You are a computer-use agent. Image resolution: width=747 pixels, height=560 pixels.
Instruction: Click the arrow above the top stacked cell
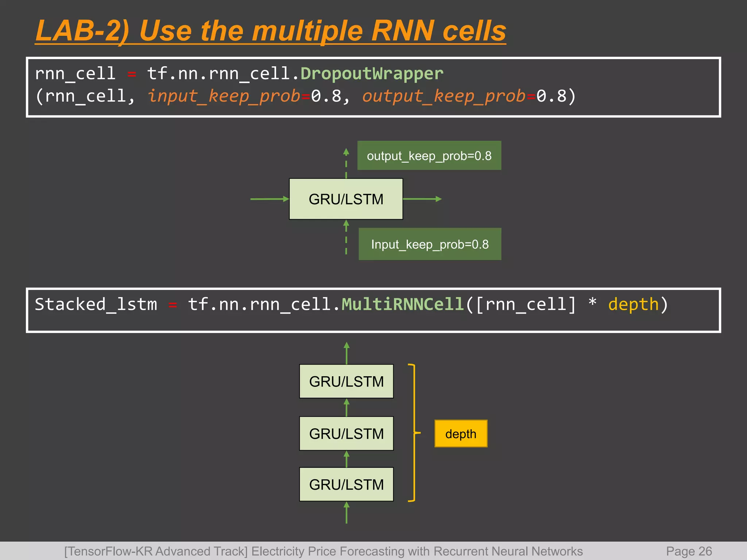tap(347, 353)
